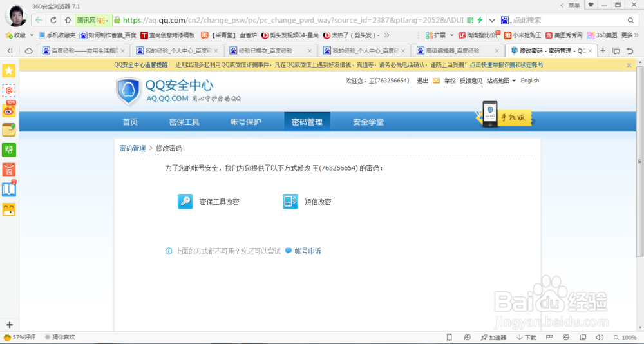Open the browser home page icon
Image resolution: width=644 pixels, height=344 pixels.
coord(68,20)
